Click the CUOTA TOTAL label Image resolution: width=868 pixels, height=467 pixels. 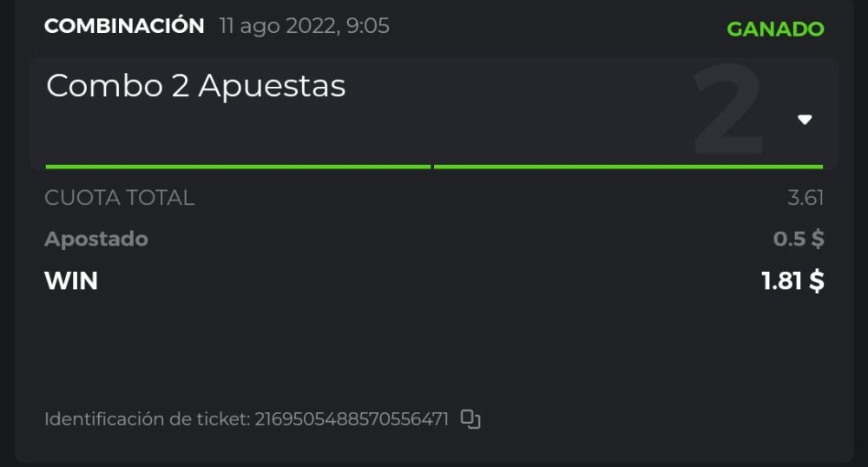pyautogui.click(x=120, y=198)
